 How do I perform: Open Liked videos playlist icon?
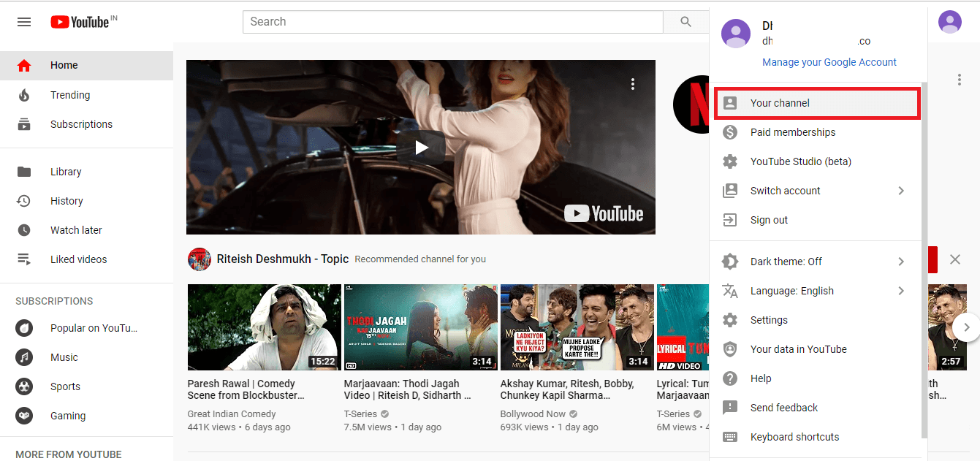pyautogui.click(x=24, y=259)
